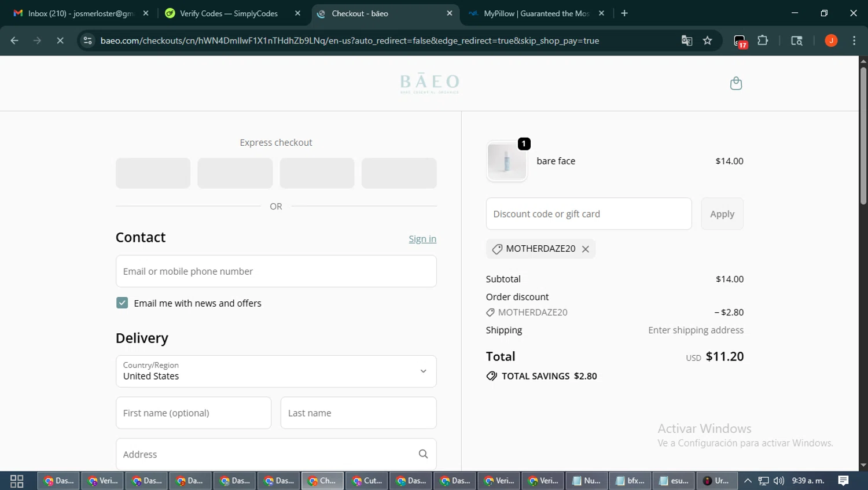Go back to the previous page

pos(14,40)
